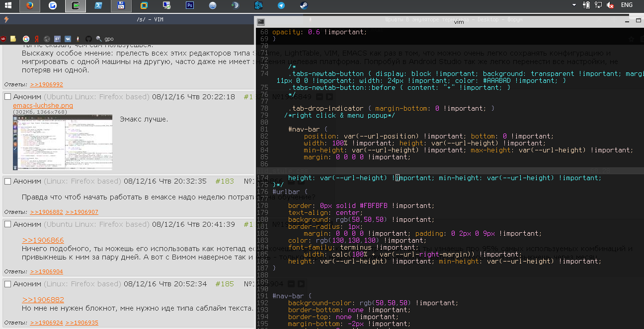Screen dimensions: 644x329
Task: Expand the hidden system tray icons arrow
Action: pos(574,5)
